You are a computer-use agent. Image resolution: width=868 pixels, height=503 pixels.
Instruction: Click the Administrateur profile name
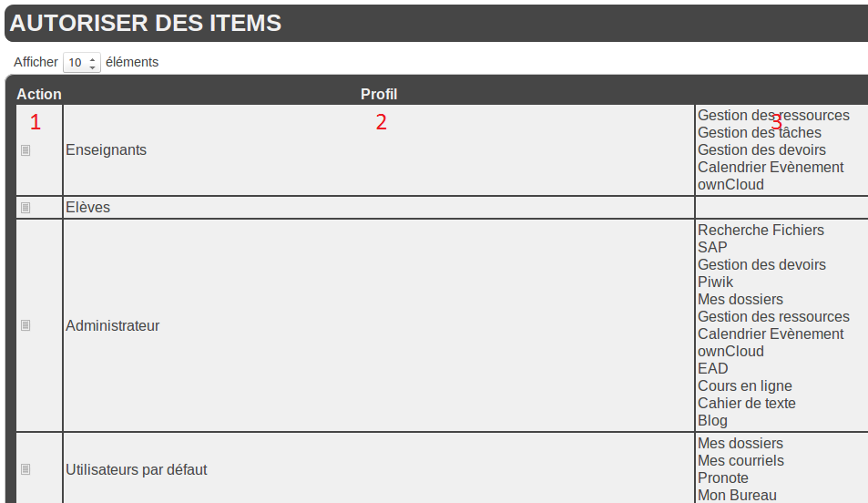(112, 325)
